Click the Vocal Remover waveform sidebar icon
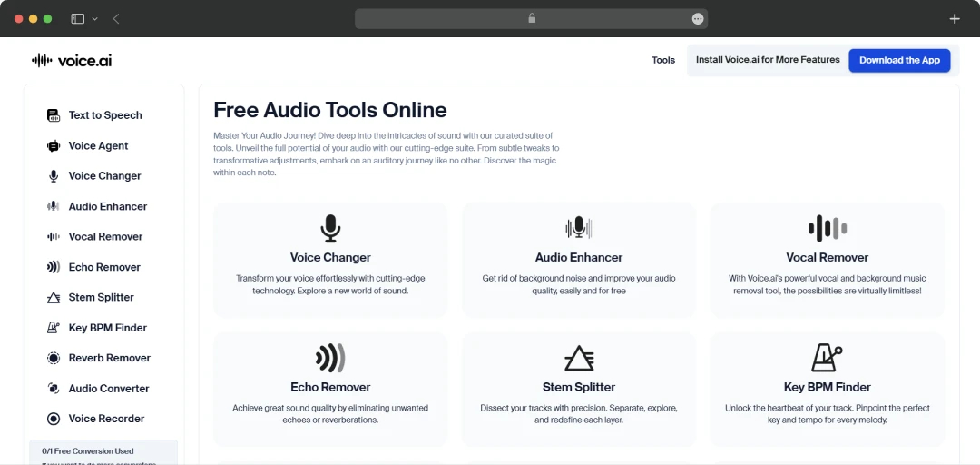Image resolution: width=980 pixels, height=465 pixels. 54,236
